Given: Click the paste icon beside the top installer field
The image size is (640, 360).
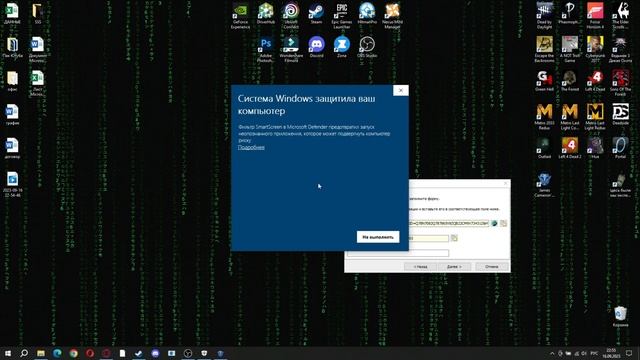Looking at the screenshot, I should point(503,223).
